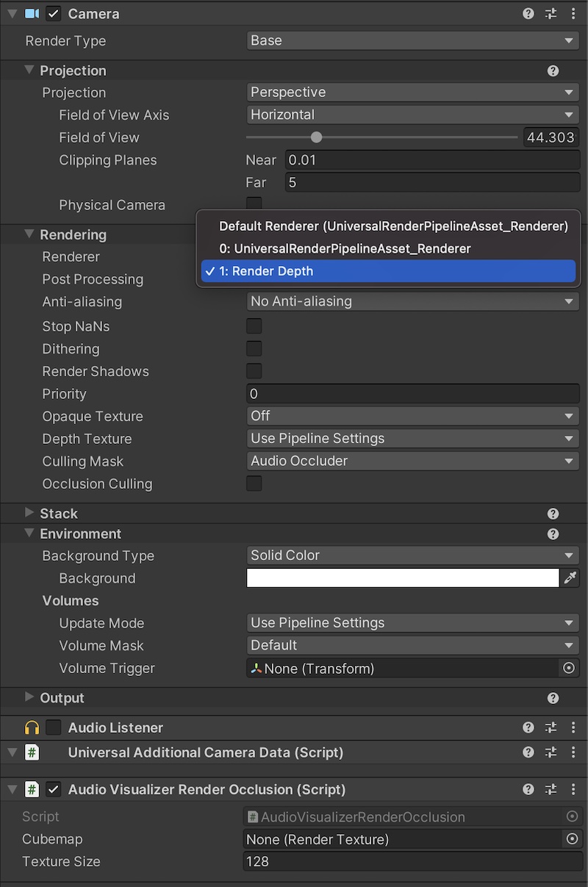This screenshot has height=887, width=588.
Task: Open the Culling Mask dropdown
Action: (x=412, y=461)
